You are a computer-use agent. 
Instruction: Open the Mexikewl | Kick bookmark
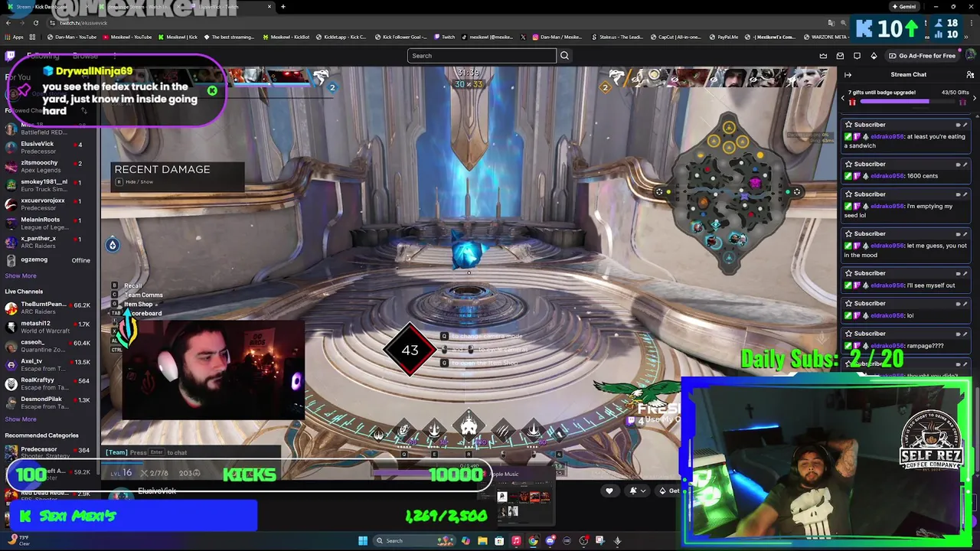[177, 37]
